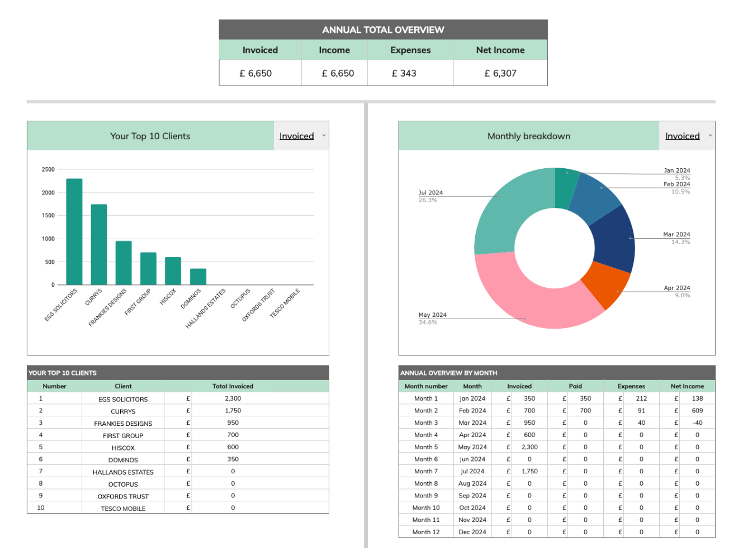Image resolution: width=743 pixels, height=560 pixels.
Task: Select the CURRYS bar in the bar chart
Action: [99, 245]
